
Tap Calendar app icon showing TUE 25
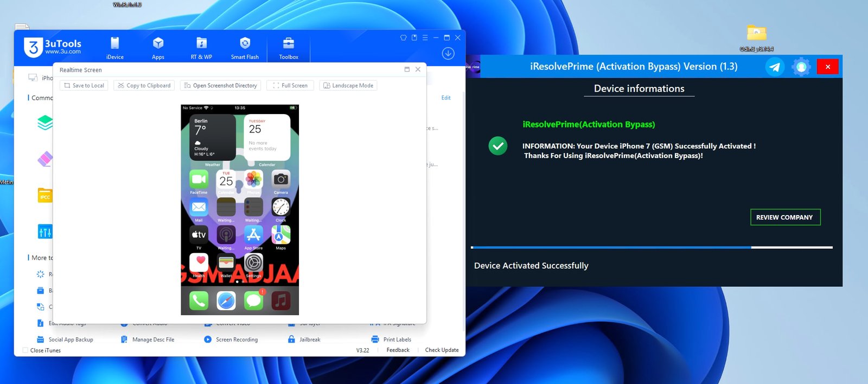coord(226,179)
